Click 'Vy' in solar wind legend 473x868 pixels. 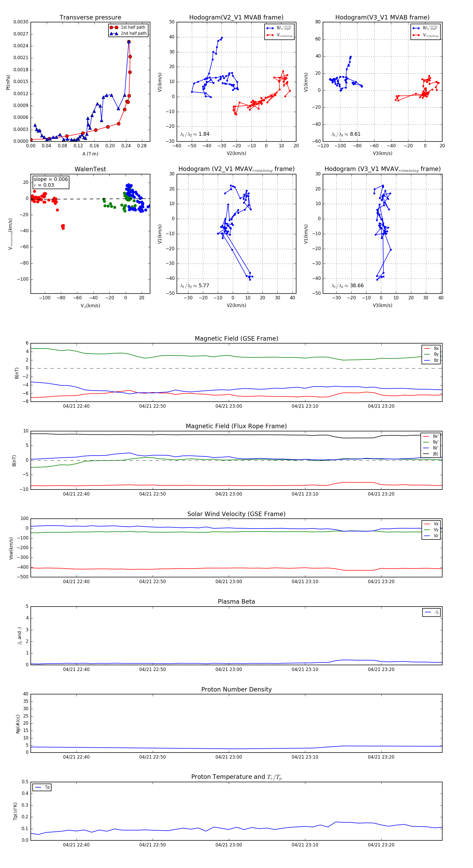pyautogui.click(x=431, y=530)
